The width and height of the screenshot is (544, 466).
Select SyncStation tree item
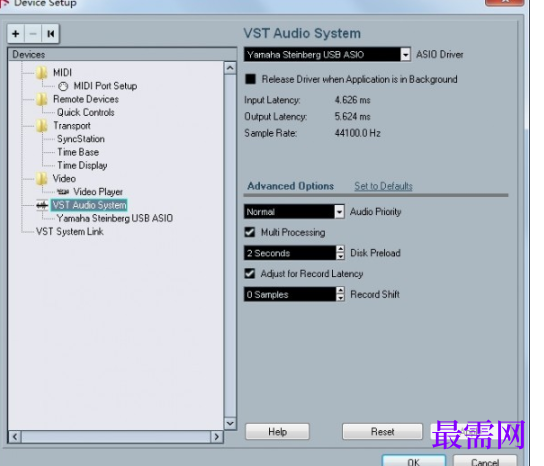click(x=81, y=139)
